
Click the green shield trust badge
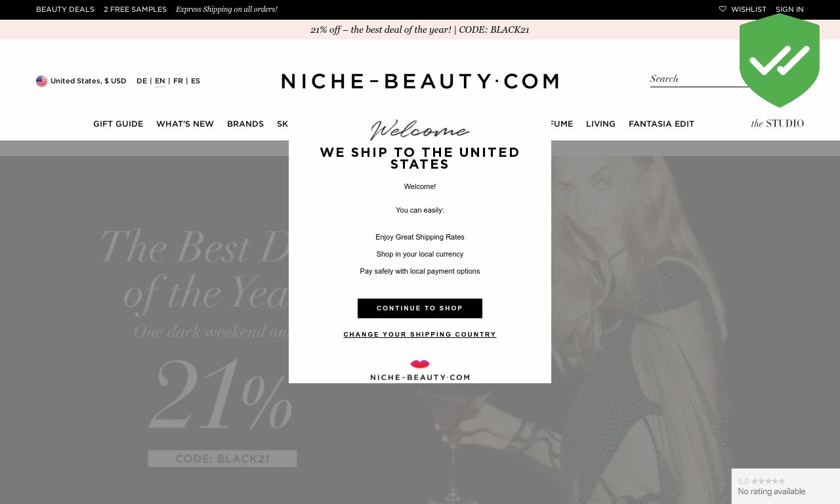780,60
